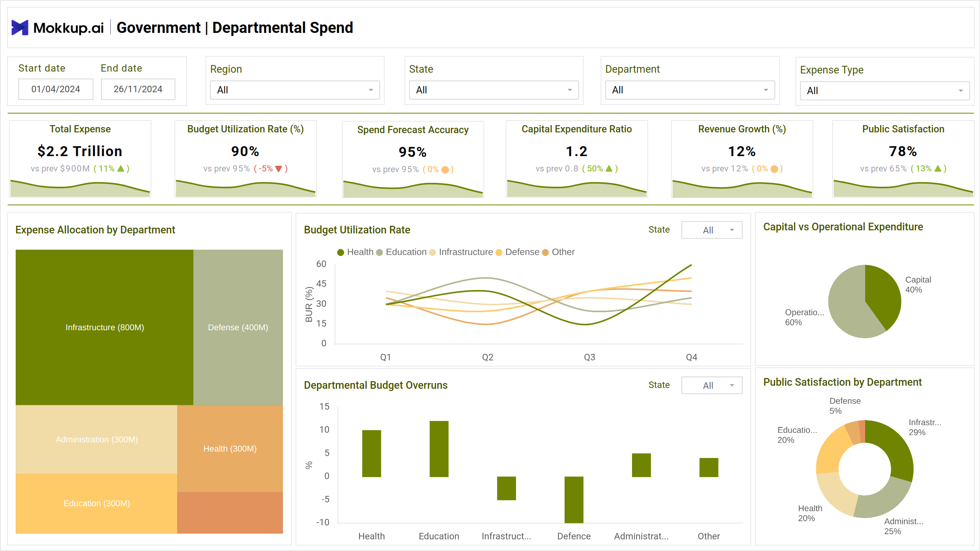Click the Defence negative bar in Budget Overruns
Image resolution: width=980 pixels, height=551 pixels.
coord(574,500)
